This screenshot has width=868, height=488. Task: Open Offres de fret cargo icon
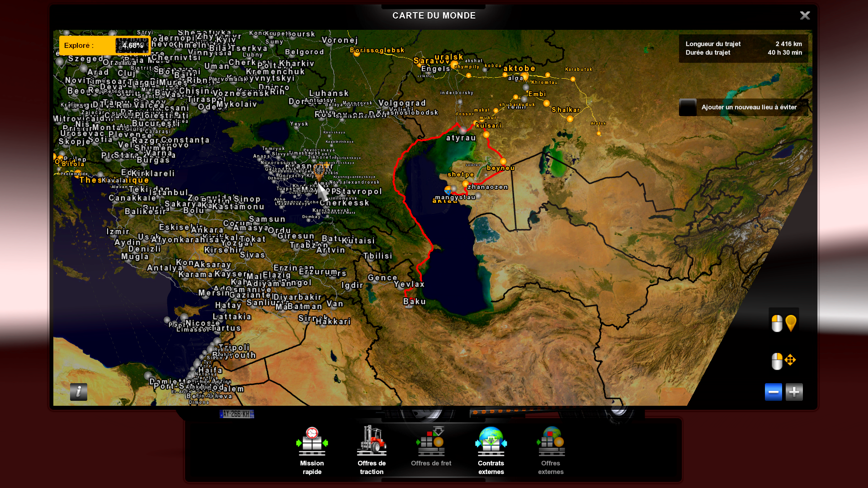coord(431,441)
